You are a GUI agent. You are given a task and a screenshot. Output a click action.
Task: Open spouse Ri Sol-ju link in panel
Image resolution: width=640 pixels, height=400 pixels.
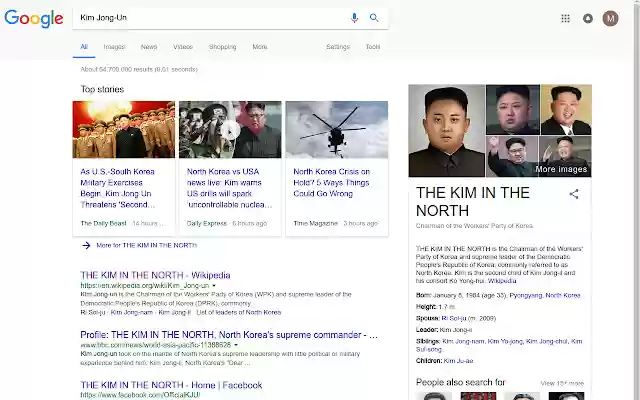pos(454,318)
